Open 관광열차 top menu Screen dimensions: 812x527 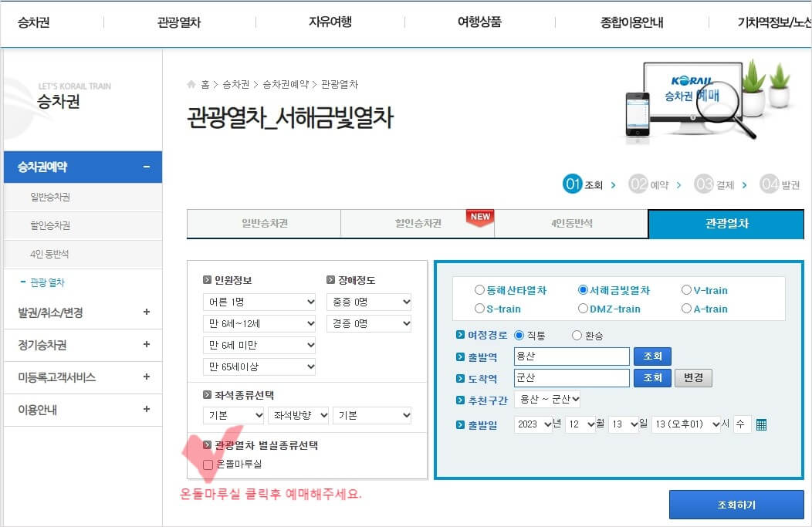click(x=179, y=22)
